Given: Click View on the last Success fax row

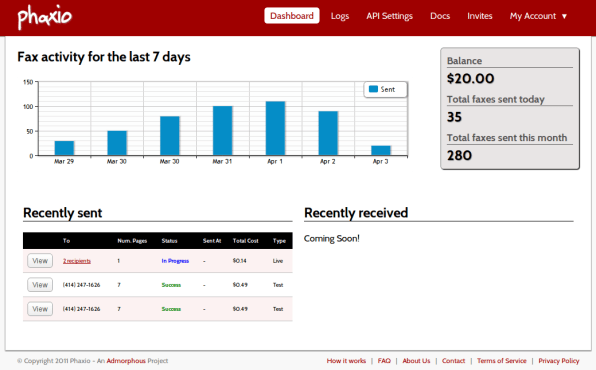Looking at the screenshot, I should (40, 309).
